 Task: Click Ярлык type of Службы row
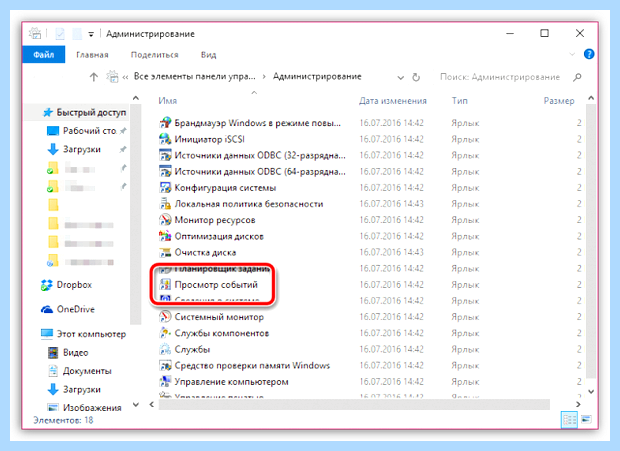pyautogui.click(x=465, y=349)
